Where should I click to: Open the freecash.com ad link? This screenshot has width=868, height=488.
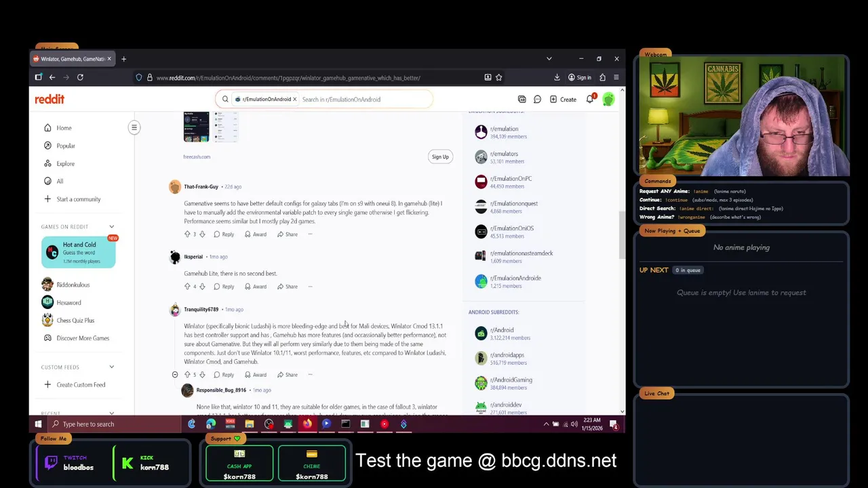197,157
